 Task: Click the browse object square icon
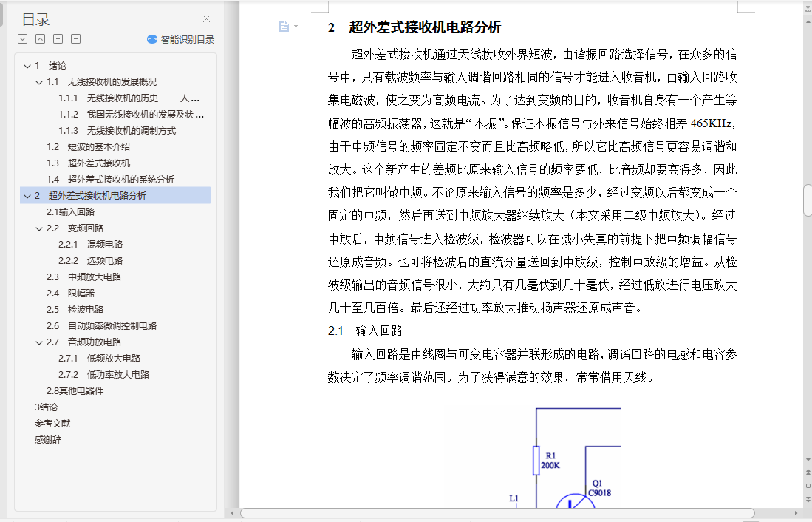808,486
